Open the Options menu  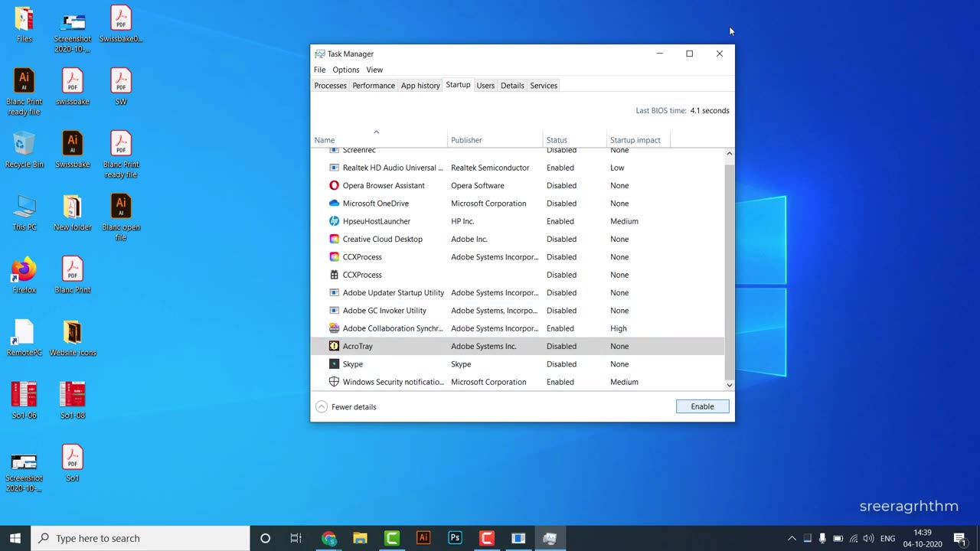click(x=345, y=70)
